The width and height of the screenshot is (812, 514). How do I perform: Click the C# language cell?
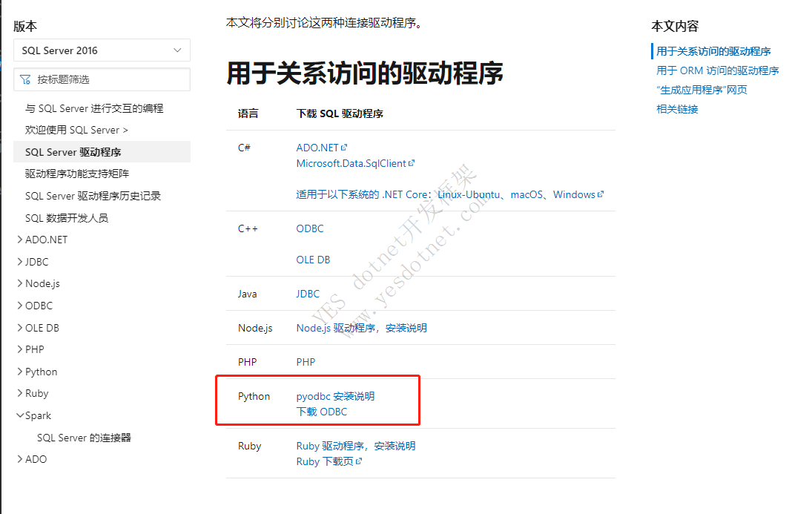tap(244, 148)
